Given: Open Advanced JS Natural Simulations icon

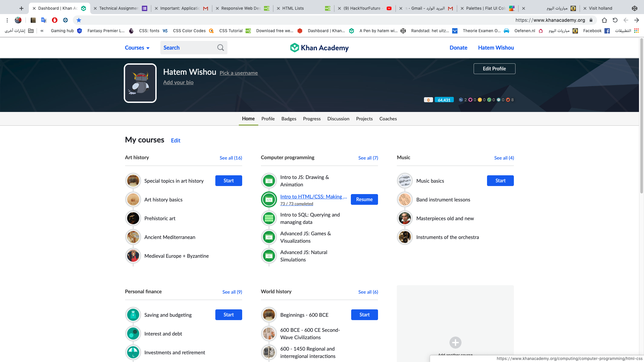Looking at the screenshot, I should (269, 256).
